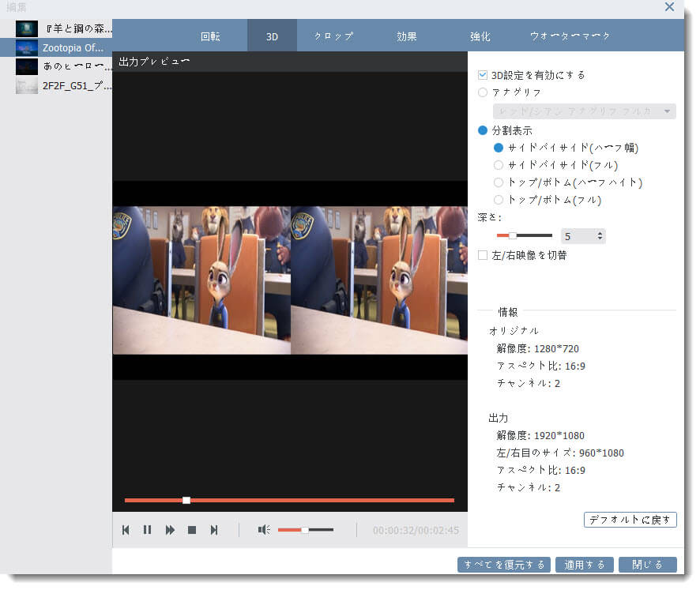Screen dimensions: 700x590
Task: Switch to the ウォーターマーク tab
Action: (570, 36)
